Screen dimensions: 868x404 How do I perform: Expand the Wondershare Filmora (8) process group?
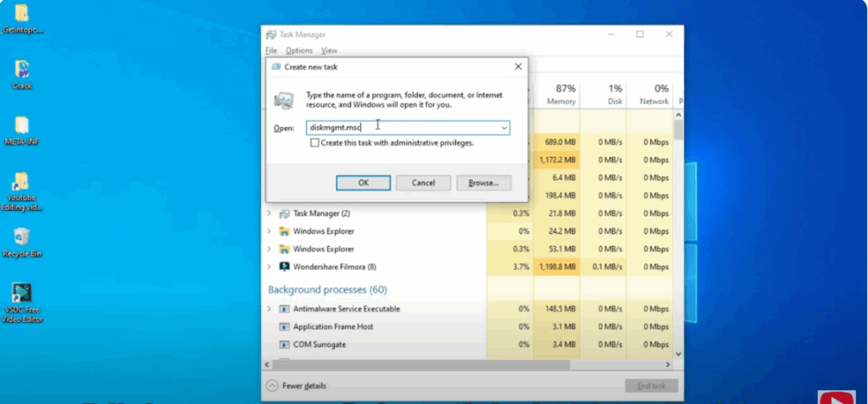pos(270,267)
